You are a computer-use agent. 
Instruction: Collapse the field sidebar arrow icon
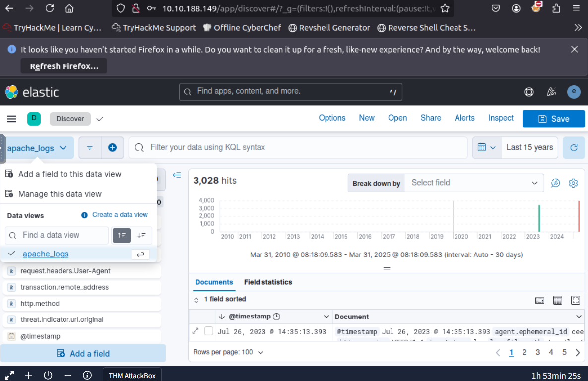click(177, 175)
